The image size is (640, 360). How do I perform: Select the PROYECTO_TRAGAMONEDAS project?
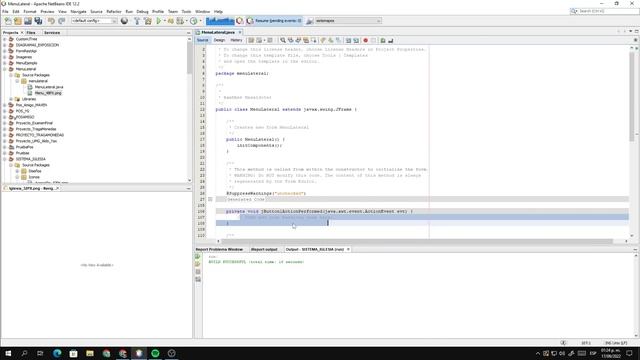[40, 135]
